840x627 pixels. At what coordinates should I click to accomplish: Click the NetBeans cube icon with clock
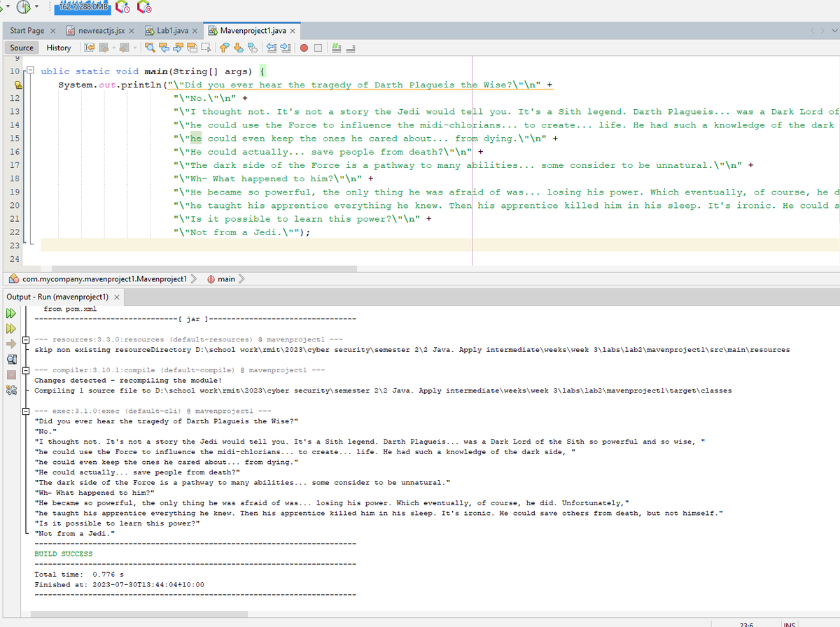(123, 7)
